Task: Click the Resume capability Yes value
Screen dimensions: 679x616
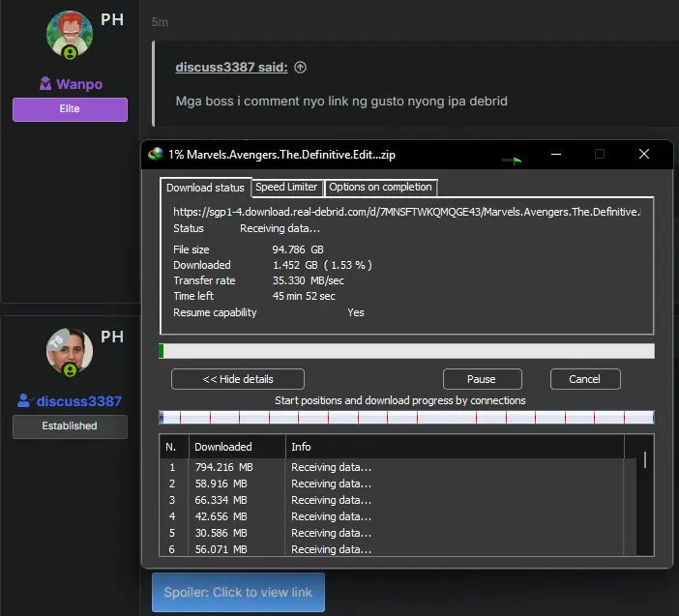Action: [x=356, y=313]
